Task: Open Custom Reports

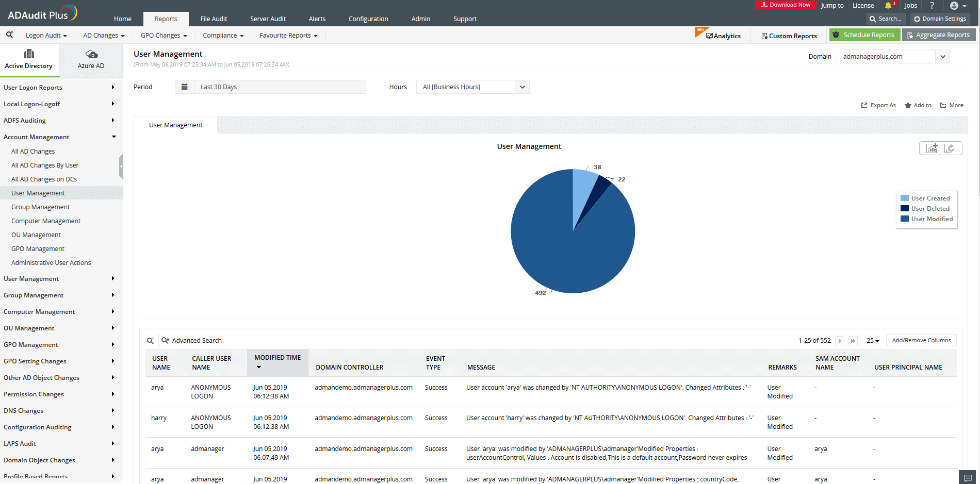Action: 789,36
